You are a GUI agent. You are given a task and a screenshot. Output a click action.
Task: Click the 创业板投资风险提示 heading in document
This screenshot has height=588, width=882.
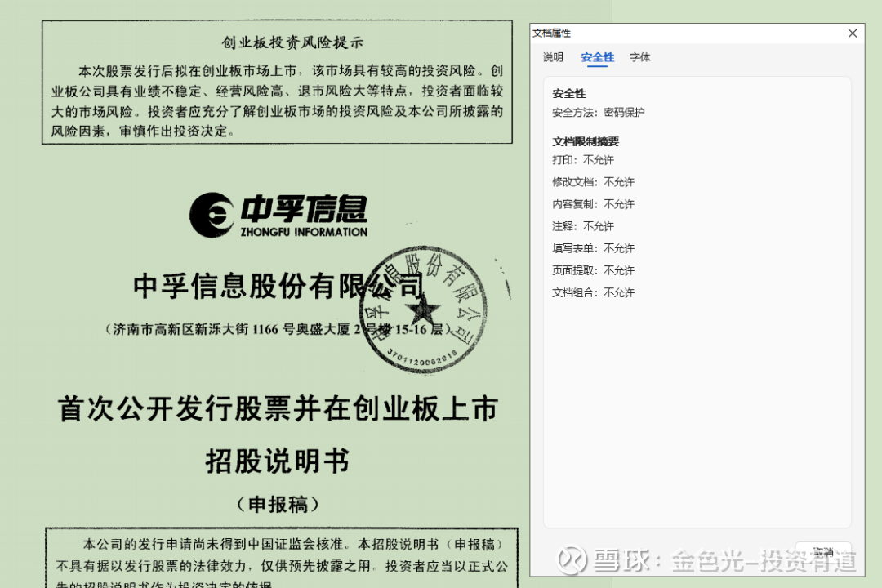coord(292,42)
